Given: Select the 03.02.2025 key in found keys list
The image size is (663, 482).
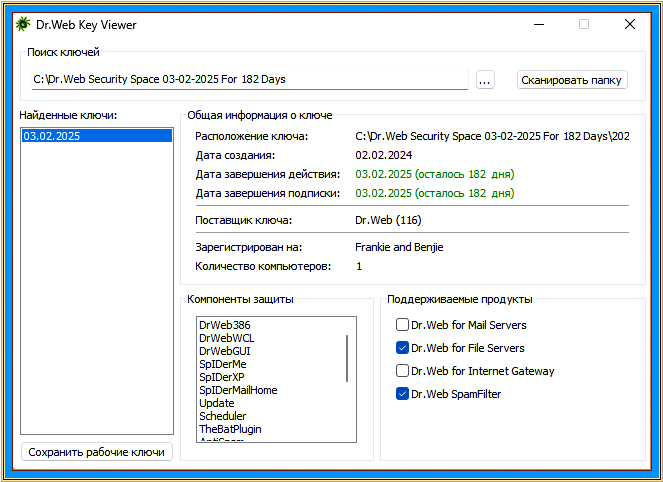Looking at the screenshot, I should [97, 136].
